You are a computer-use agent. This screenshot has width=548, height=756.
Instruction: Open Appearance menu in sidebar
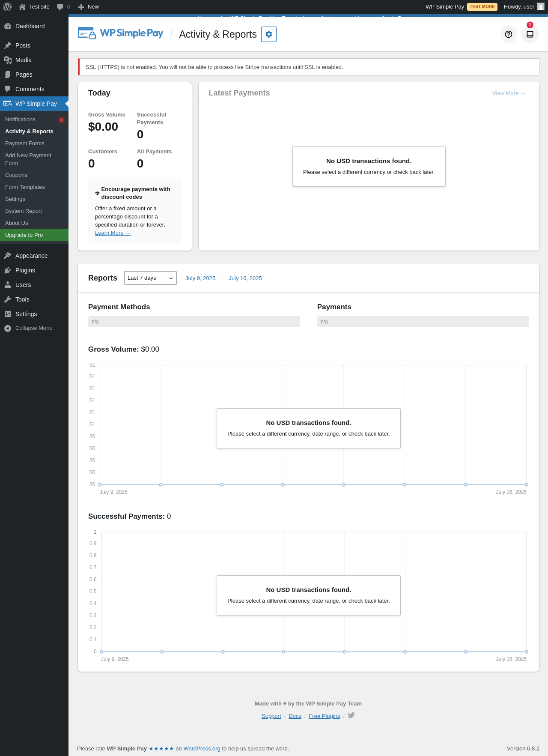pos(34,256)
